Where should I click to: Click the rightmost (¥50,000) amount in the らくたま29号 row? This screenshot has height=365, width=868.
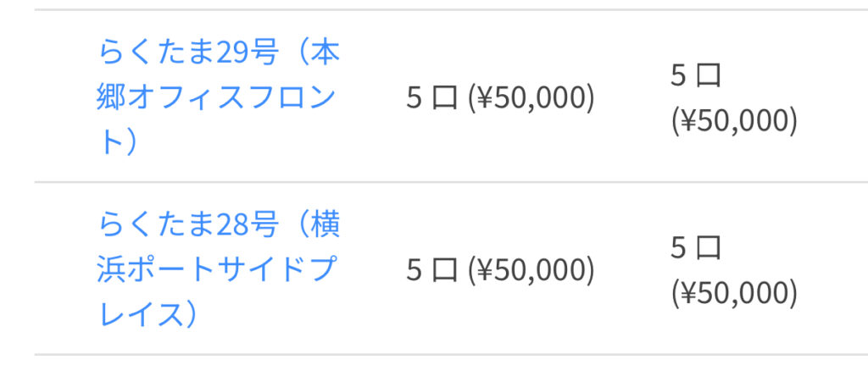(734, 121)
